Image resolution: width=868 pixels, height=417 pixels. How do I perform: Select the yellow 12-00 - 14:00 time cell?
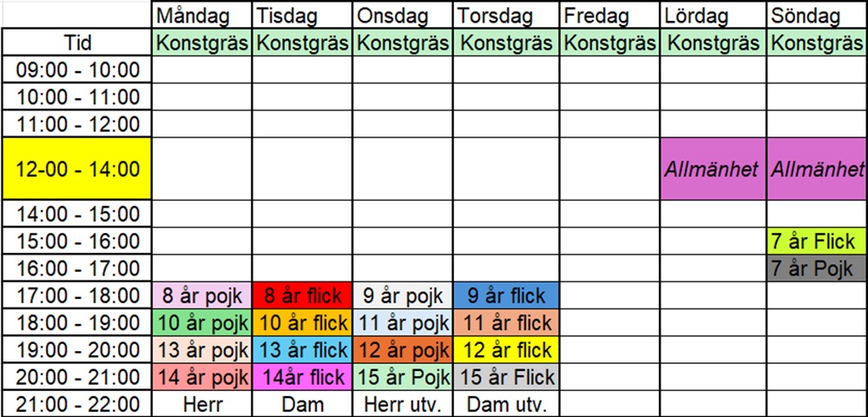(76, 169)
